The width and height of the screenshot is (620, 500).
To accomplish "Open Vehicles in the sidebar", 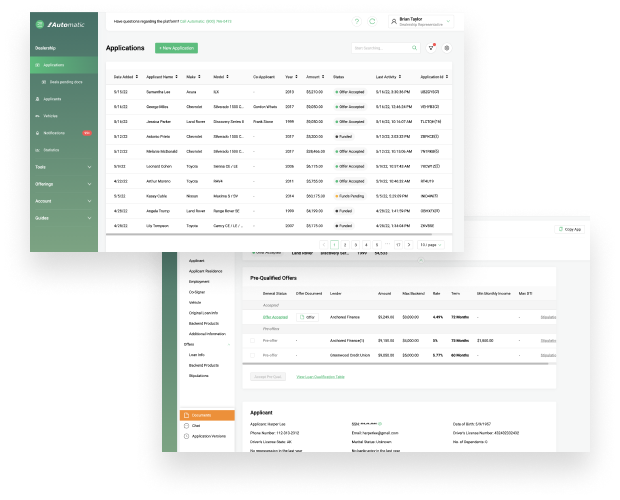I will tap(50, 116).
